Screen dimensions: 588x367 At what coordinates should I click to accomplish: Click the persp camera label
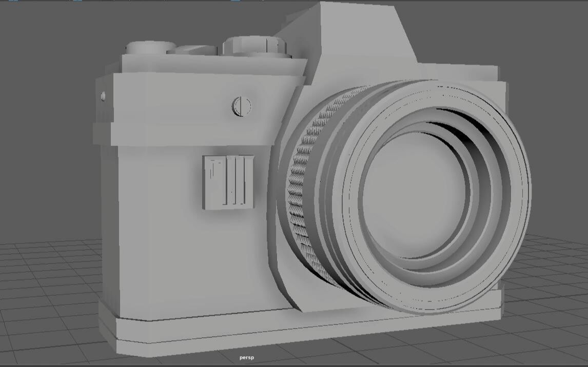point(247,358)
